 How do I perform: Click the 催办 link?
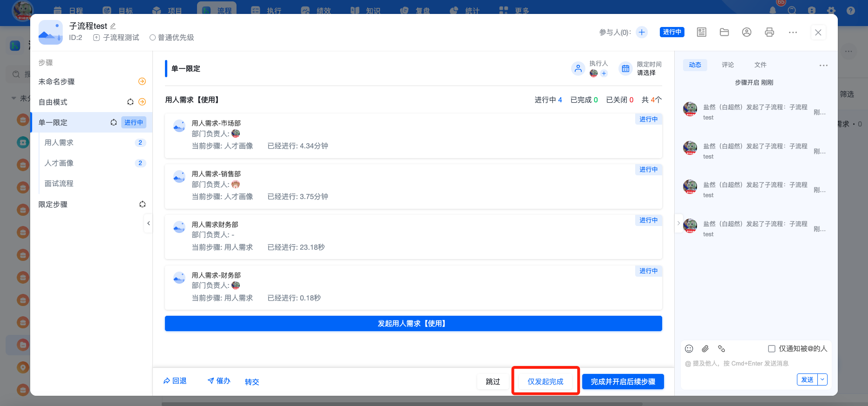coord(219,381)
